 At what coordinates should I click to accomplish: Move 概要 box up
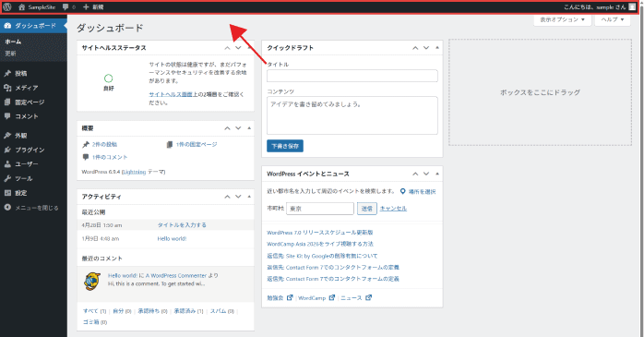[227, 128]
